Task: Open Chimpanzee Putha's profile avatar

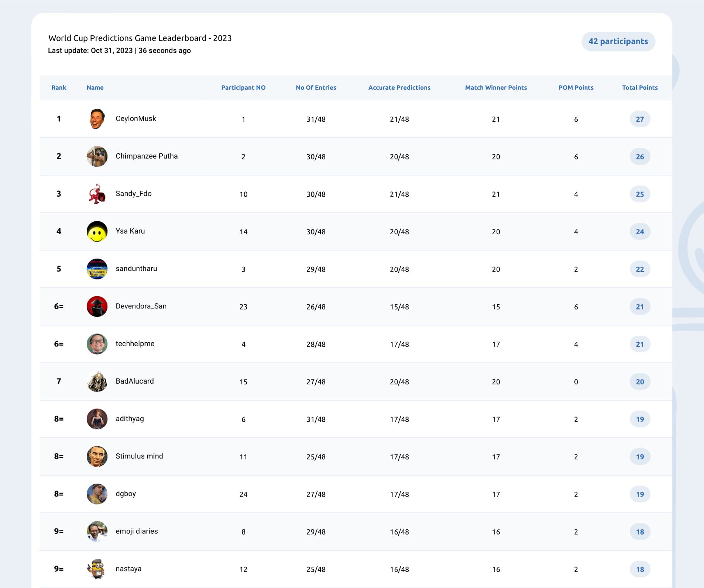Action: [97, 156]
